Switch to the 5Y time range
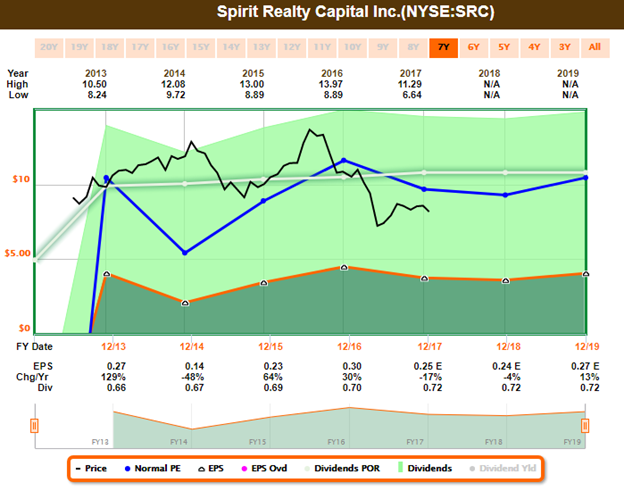Screen dimensions: 624x491 click(504, 48)
